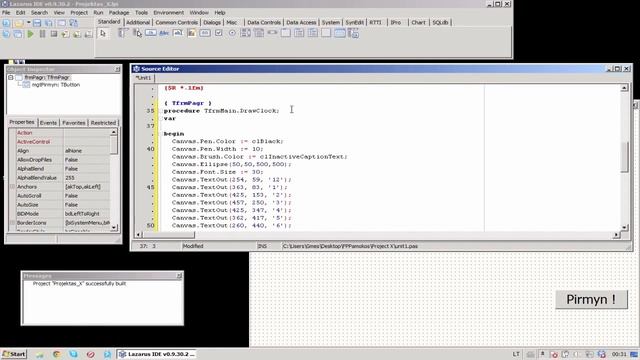Select the TPopupMenu component icon
Image resolution: width=640 pixels, height=360 pixels.
pos(137,33)
